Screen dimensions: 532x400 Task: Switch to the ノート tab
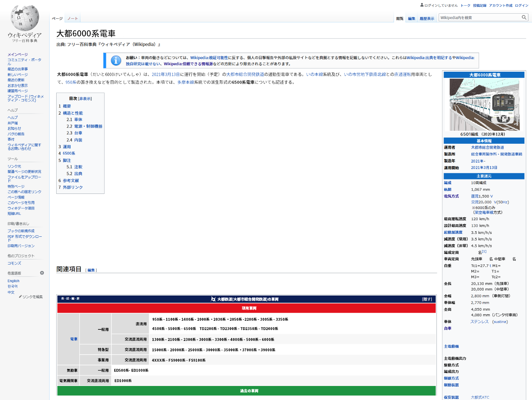click(x=72, y=18)
